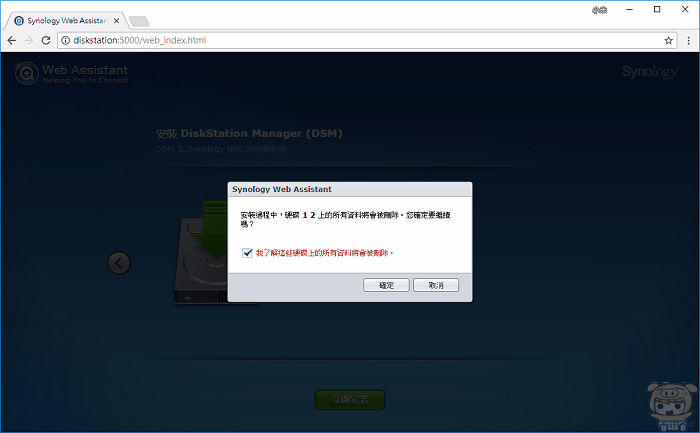Click the Web Assistant magnifier logo
This screenshot has width=700, height=433.
(x=27, y=73)
